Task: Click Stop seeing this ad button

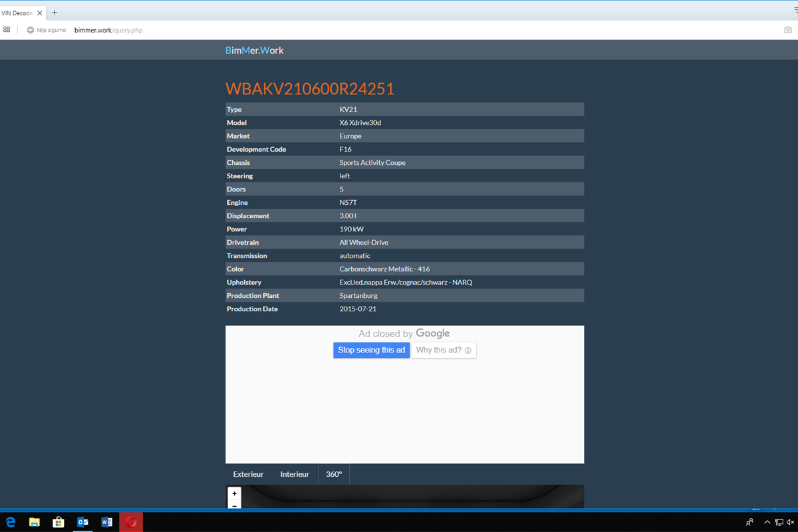Action: coord(371,350)
